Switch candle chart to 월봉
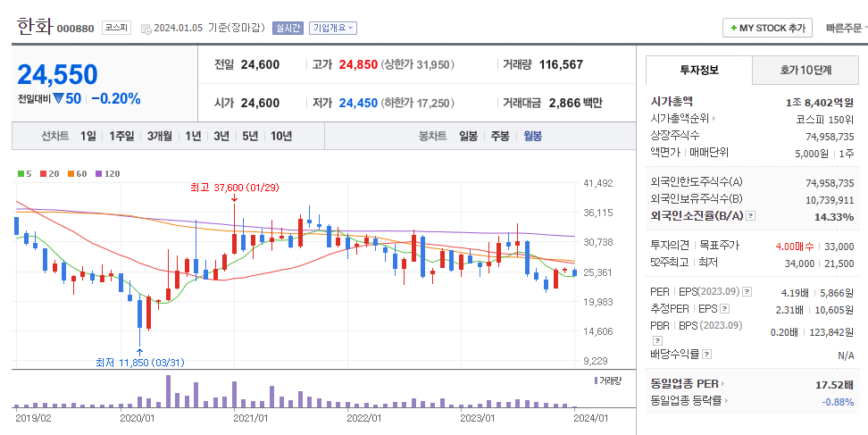The height and width of the screenshot is (435, 868). coord(532,136)
